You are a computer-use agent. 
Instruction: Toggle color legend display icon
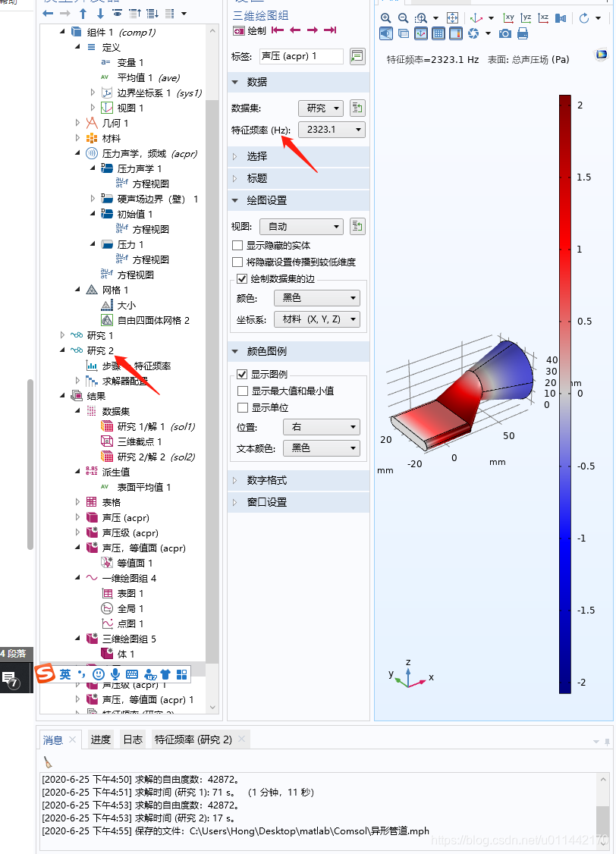coord(456,34)
